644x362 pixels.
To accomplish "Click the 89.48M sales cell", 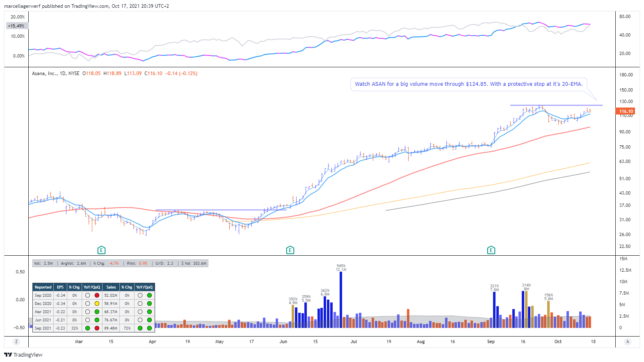I will (111, 328).
